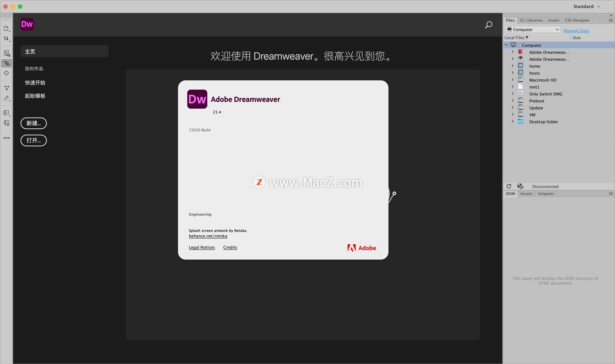Expand the Desktop folder node
This screenshot has height=364, width=615.
click(512, 122)
